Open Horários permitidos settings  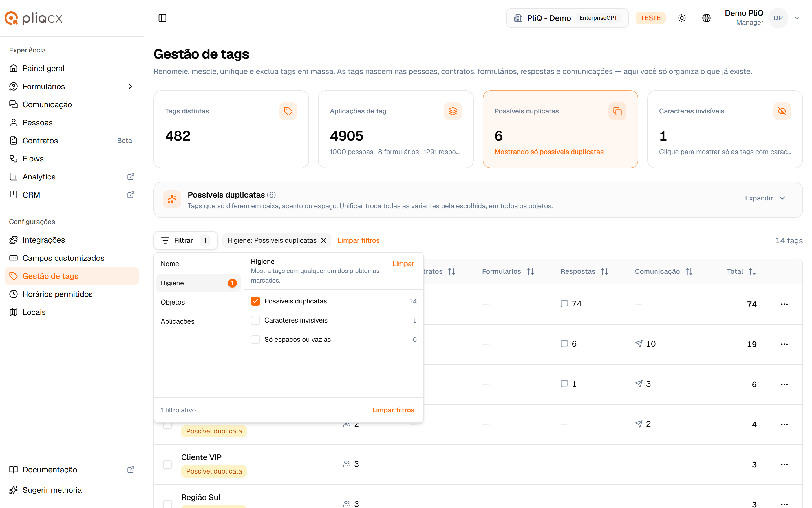click(72, 294)
